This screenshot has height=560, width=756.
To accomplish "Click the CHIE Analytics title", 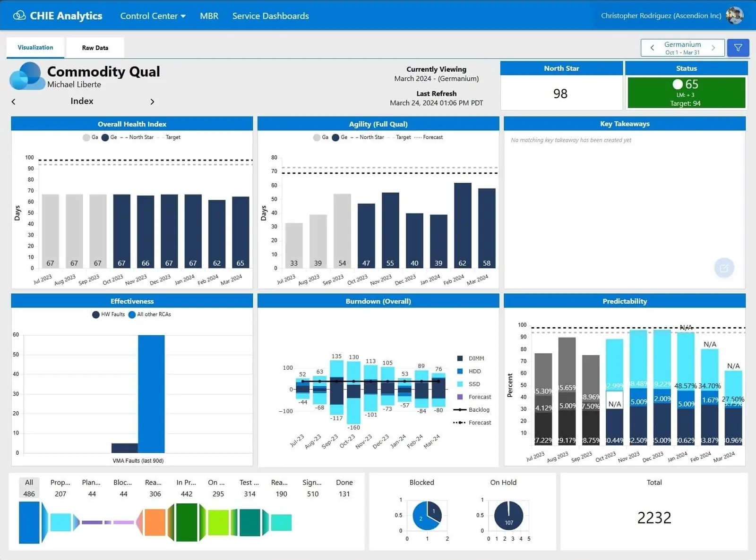I will tap(66, 16).
